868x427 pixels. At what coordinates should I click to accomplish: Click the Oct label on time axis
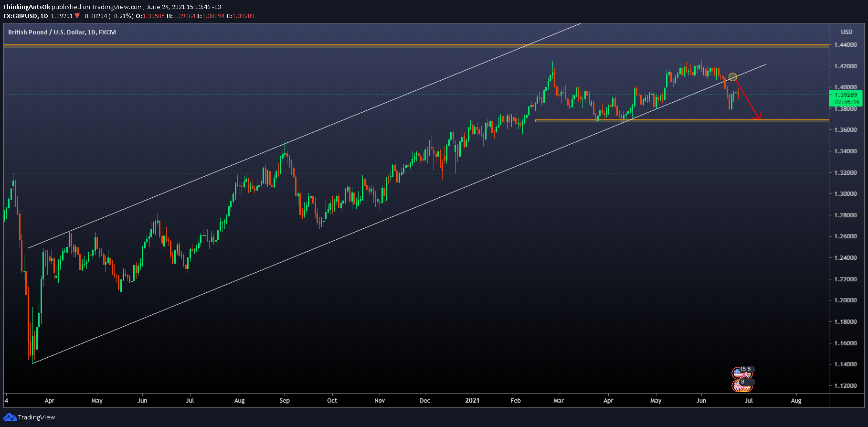click(332, 401)
